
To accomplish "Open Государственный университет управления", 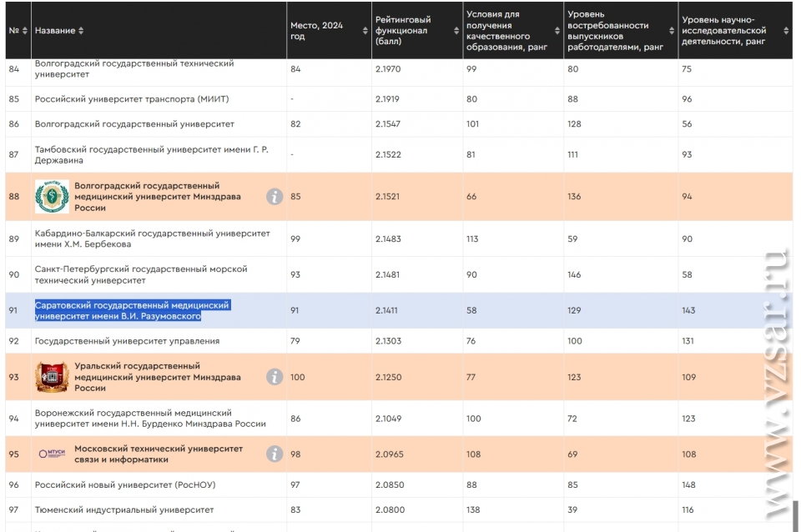I will pyautogui.click(x=127, y=341).
